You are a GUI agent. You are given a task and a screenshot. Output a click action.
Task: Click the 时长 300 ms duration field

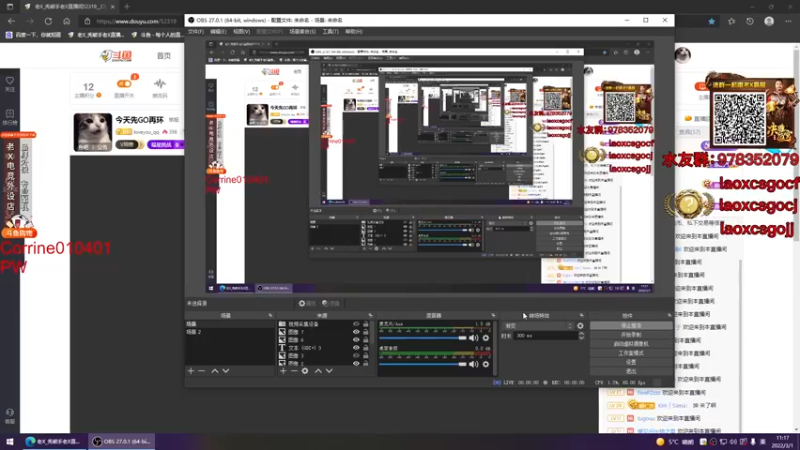pos(545,336)
